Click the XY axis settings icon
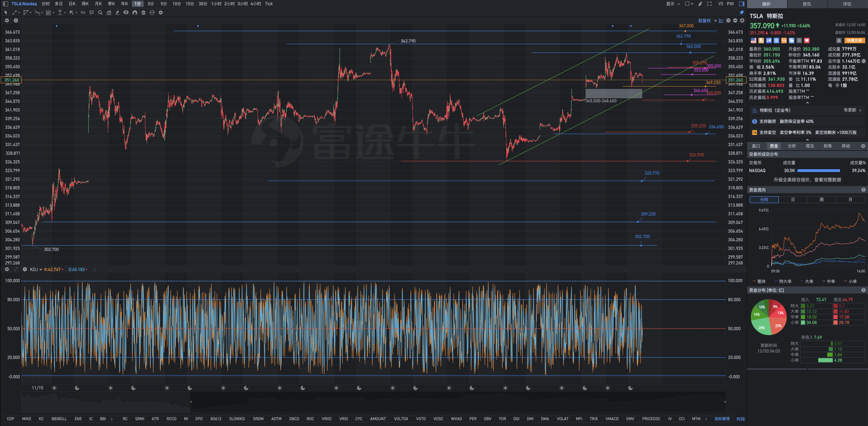This screenshot has width=868, height=426. pos(721,21)
